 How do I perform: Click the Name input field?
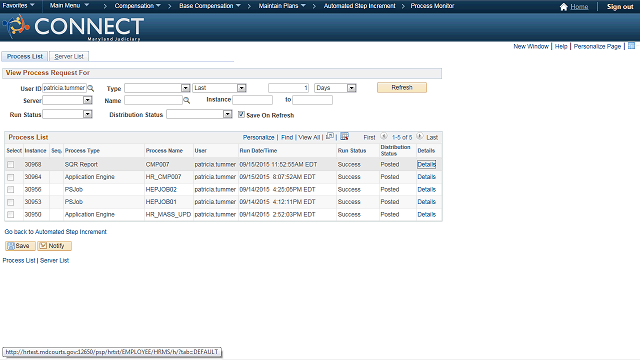point(153,100)
